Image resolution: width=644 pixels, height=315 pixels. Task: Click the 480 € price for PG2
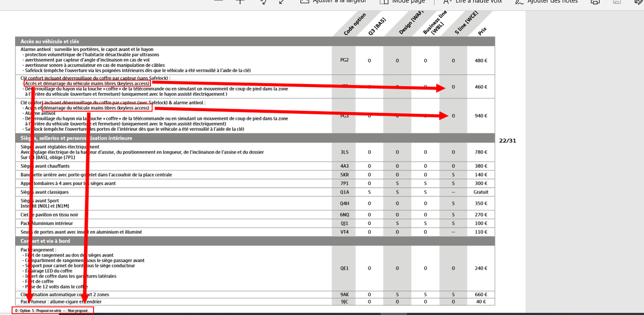point(481,60)
